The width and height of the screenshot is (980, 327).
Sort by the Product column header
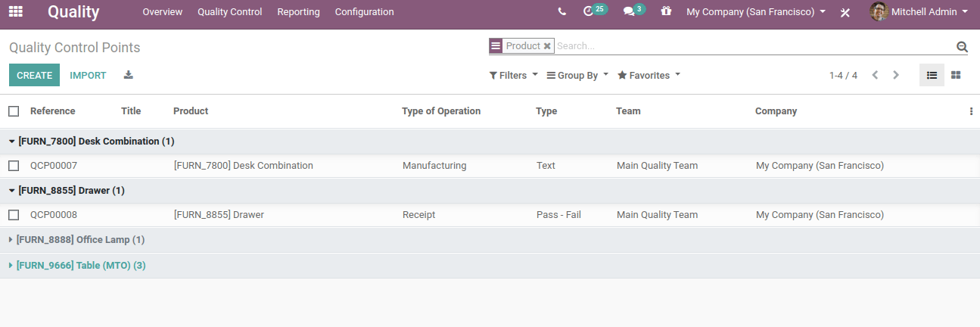[x=191, y=111]
